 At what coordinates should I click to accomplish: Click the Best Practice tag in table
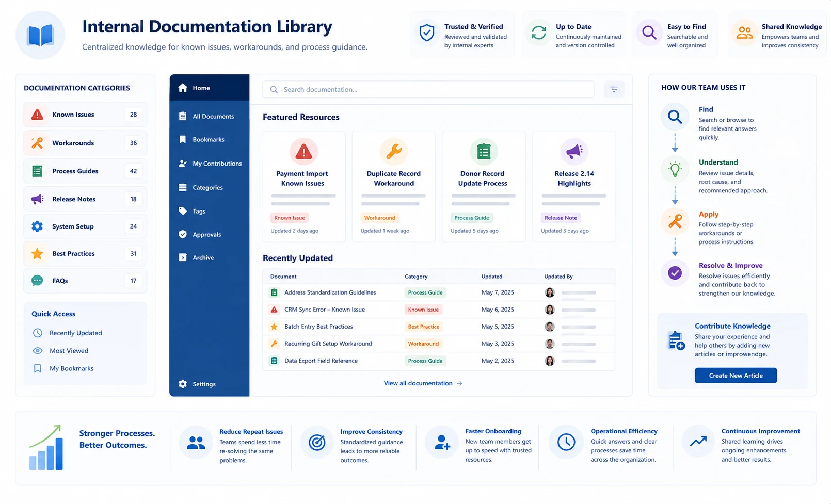click(423, 327)
